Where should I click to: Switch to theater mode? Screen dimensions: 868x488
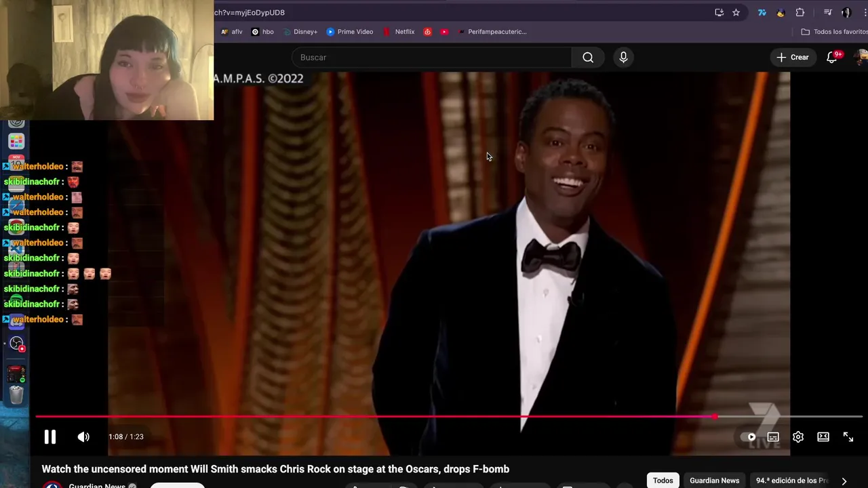click(x=823, y=437)
